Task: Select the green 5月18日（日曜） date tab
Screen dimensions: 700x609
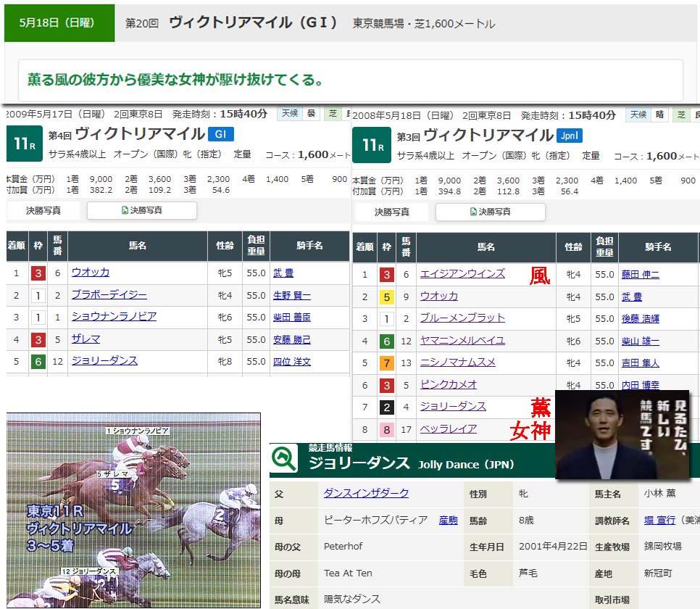Action: pos(59,23)
